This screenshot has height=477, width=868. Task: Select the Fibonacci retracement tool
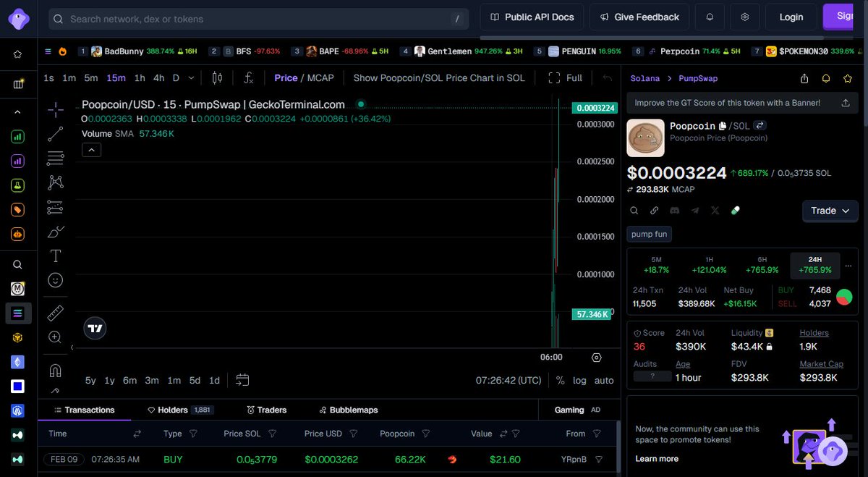click(56, 158)
